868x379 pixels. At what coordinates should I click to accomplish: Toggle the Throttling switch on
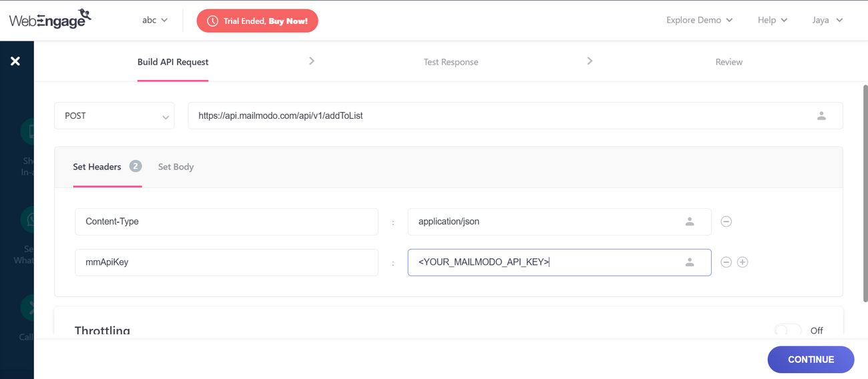788,330
